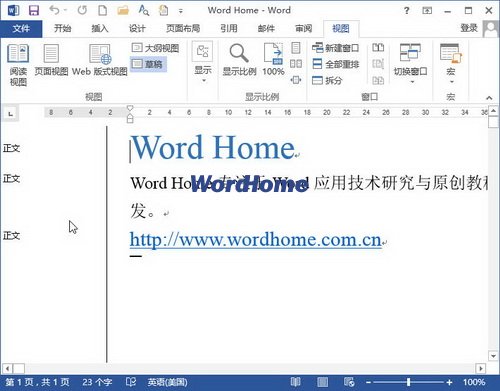The image size is (500, 391).
Task: Undo the last action
Action: [x=54, y=10]
